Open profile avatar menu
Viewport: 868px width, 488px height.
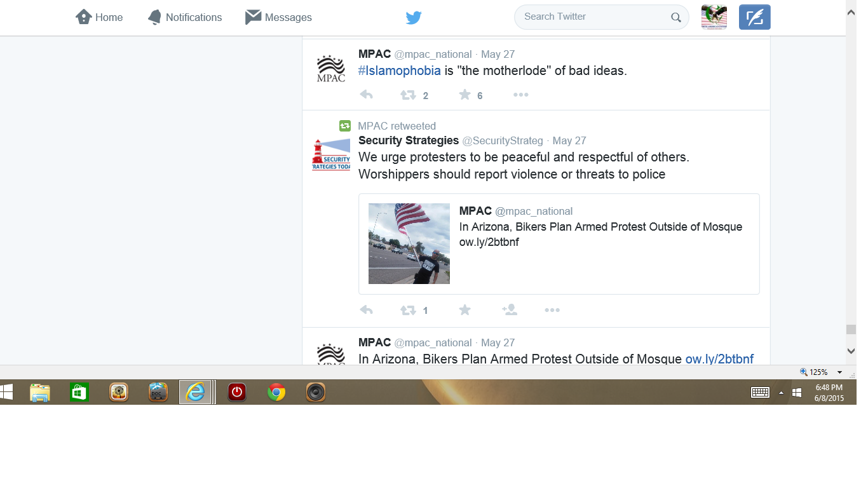[714, 17]
